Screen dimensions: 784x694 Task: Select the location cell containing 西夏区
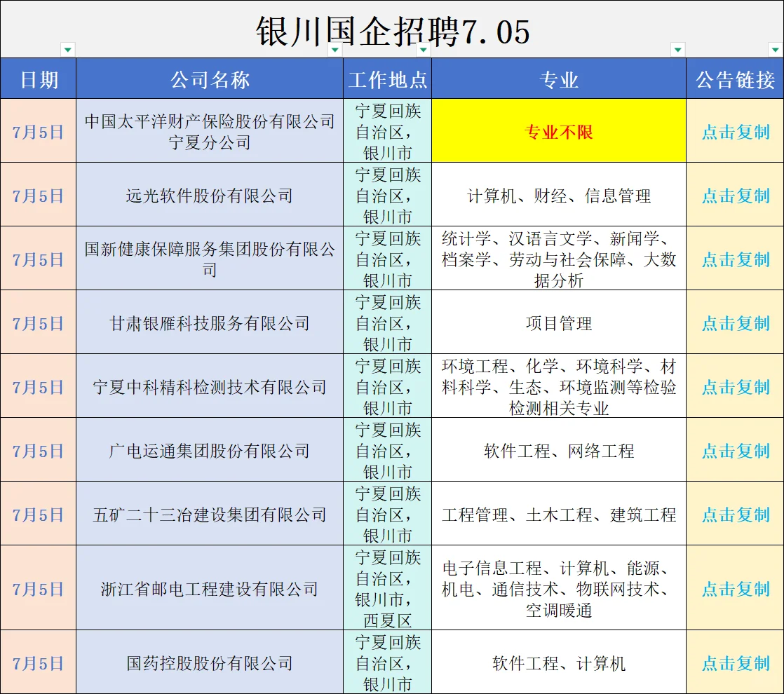coord(388,588)
